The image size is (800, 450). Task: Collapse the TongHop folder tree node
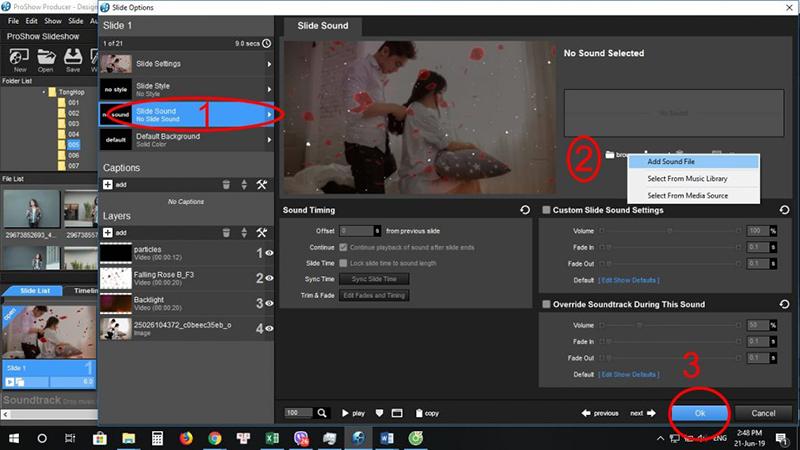click(44, 92)
